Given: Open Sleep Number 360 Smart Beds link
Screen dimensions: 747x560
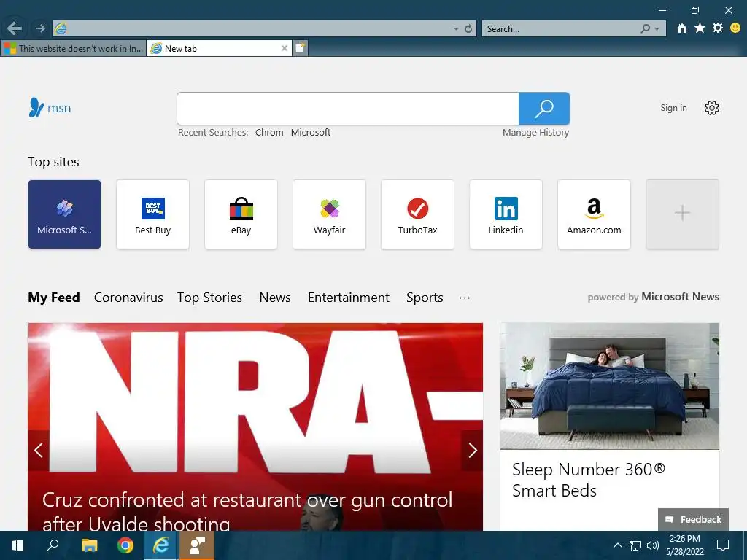Looking at the screenshot, I should [x=589, y=480].
